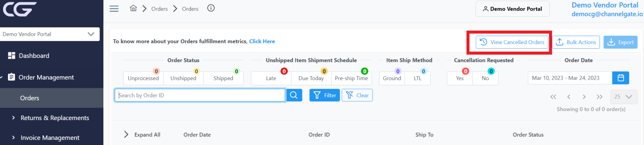Click the View Cancelled Orders button

512,42
